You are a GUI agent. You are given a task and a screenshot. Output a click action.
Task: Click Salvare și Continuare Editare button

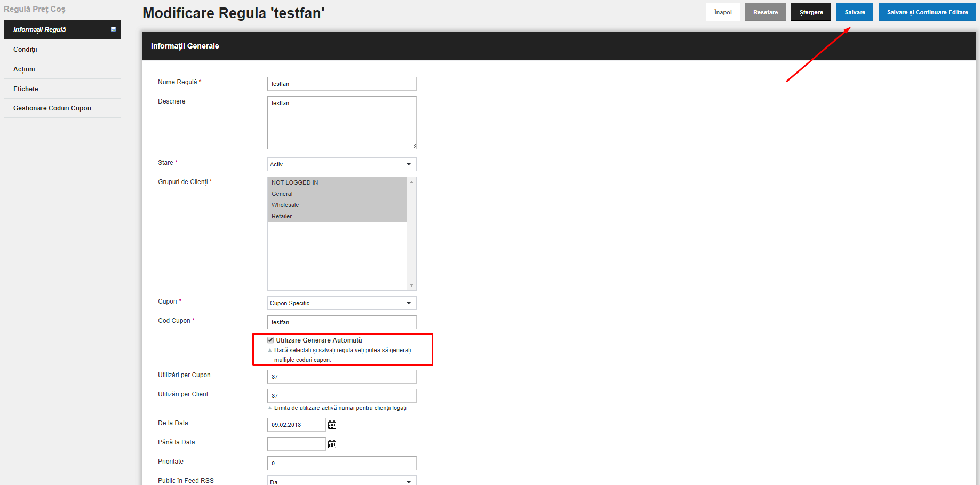[x=927, y=12]
